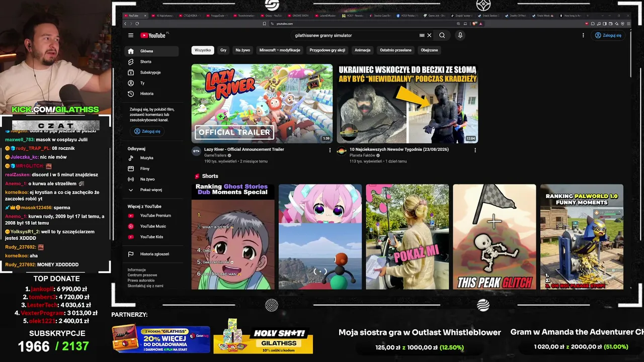Click the magnifier search button
The width and height of the screenshot is (644, 362).
tap(442, 35)
